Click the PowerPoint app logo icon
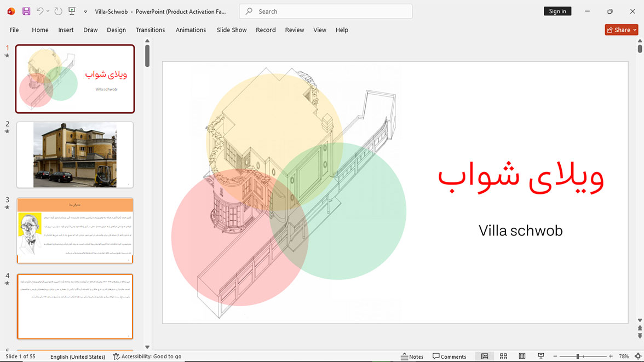This screenshot has width=644, height=362. coord(11,12)
